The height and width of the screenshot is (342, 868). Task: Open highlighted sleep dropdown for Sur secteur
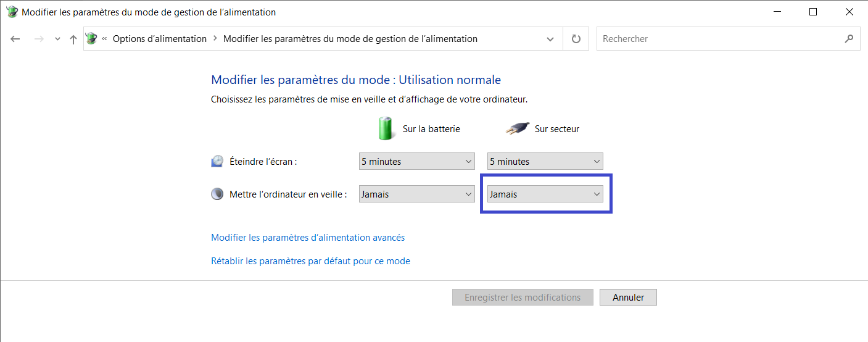pyautogui.click(x=545, y=194)
